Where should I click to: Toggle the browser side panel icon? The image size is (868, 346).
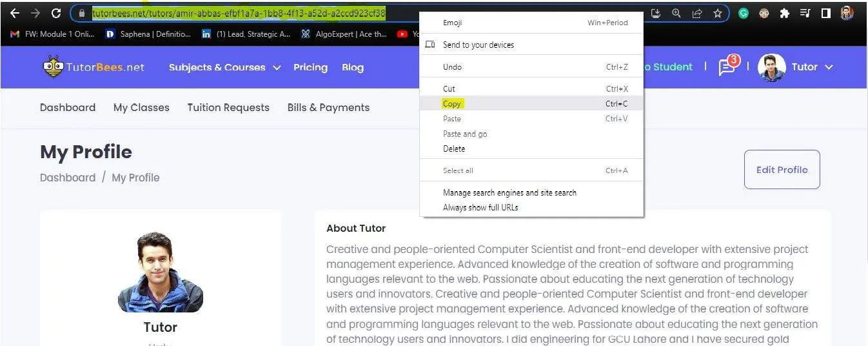coord(825,13)
